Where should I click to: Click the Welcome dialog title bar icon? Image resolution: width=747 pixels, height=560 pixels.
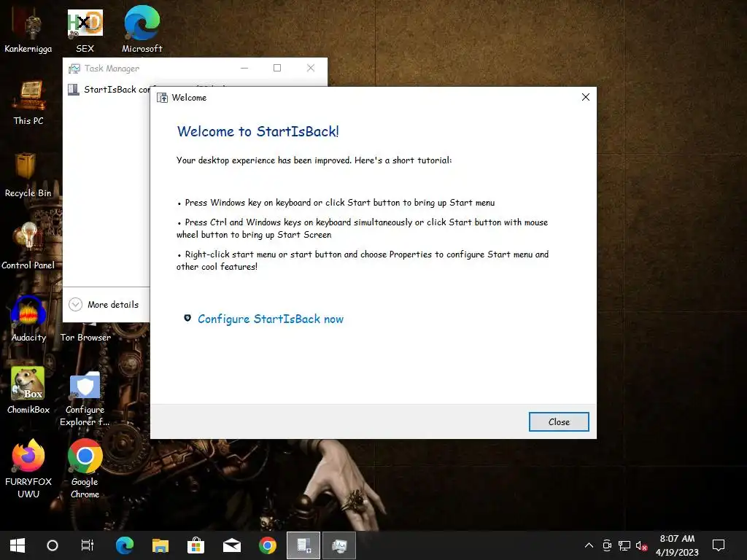point(163,98)
